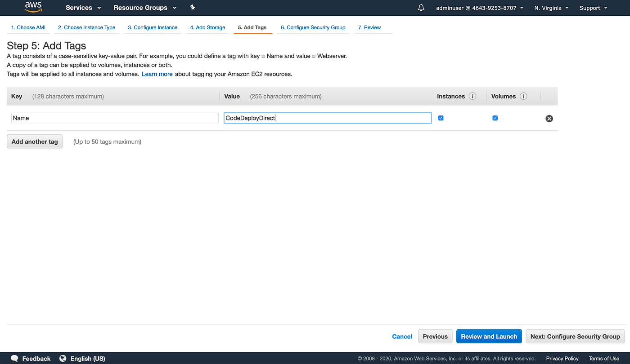The height and width of the screenshot is (364, 630).
Task: Open Feedback speech bubble
Action: (14, 359)
